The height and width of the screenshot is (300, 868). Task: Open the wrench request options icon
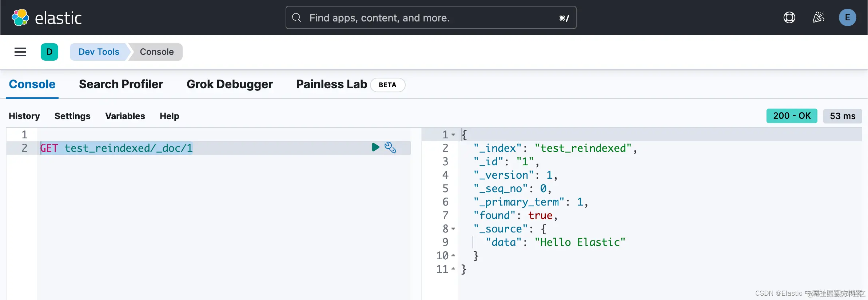[390, 147]
